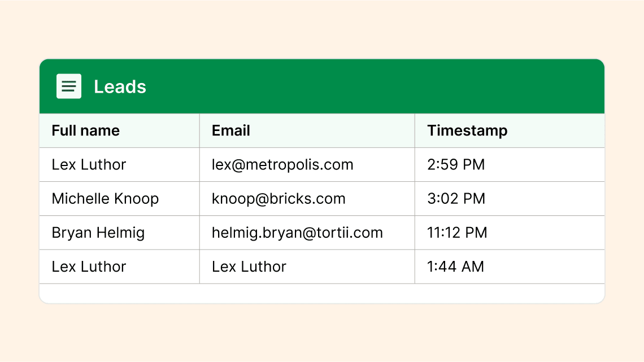
Task: Click the Full name column header
Action: (120, 130)
